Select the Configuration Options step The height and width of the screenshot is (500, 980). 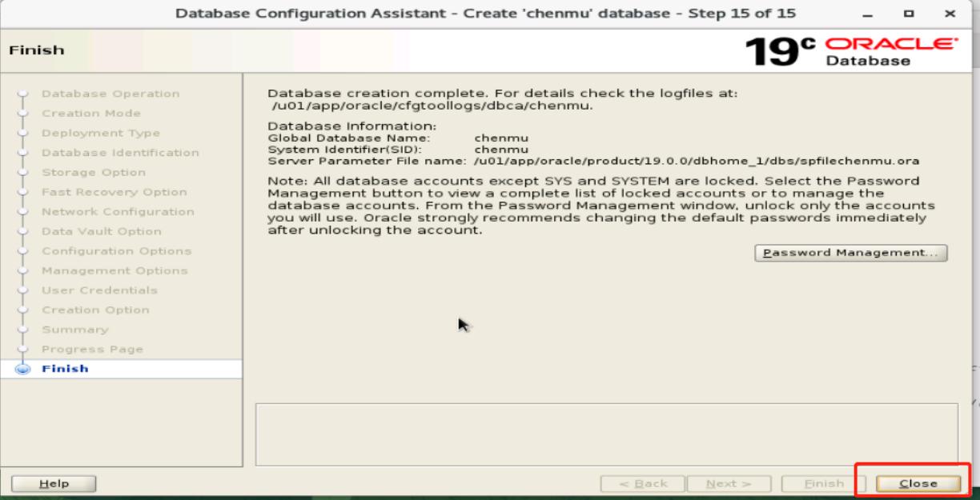[117, 250]
